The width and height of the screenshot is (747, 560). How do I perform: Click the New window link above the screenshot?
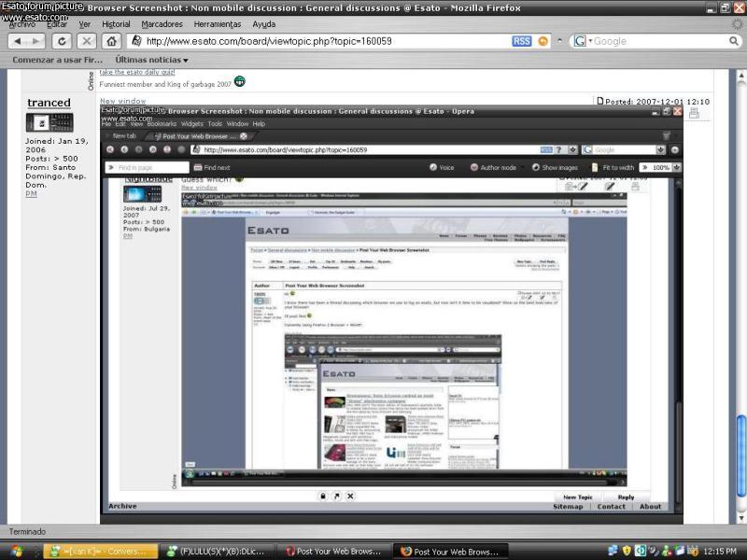pos(123,101)
